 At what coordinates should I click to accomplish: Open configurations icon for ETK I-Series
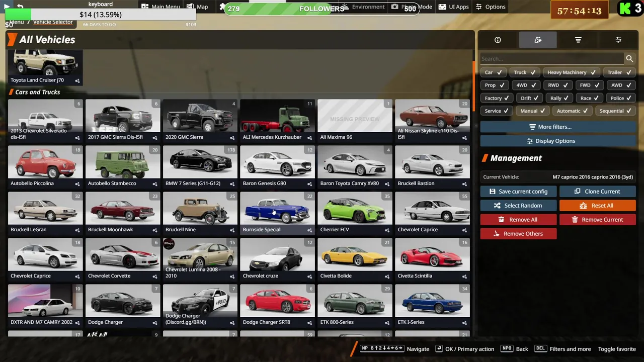pos(465,322)
